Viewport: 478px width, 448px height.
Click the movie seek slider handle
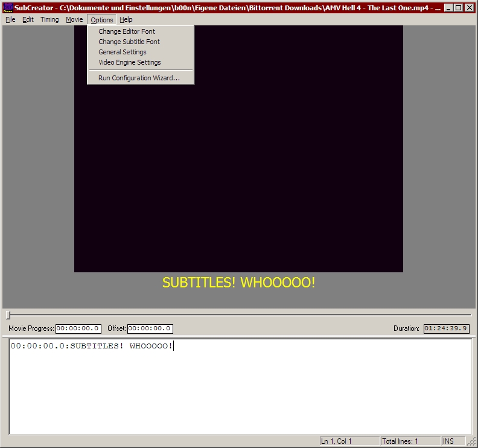click(8, 315)
